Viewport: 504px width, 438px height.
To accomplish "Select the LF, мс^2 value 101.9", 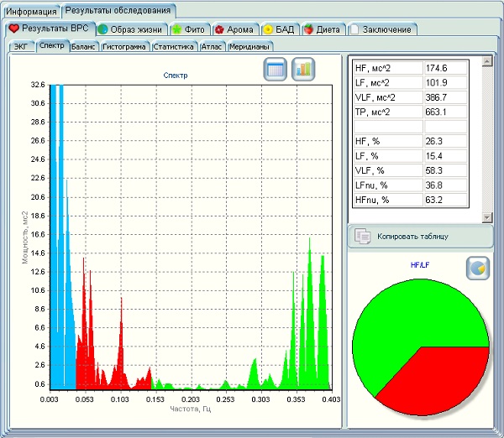I will [x=445, y=83].
